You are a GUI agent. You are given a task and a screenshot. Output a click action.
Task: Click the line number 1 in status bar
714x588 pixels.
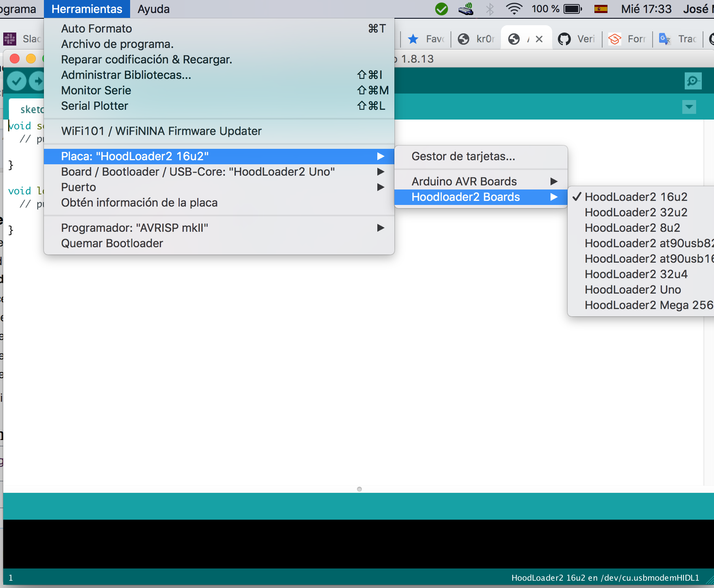[x=11, y=577]
